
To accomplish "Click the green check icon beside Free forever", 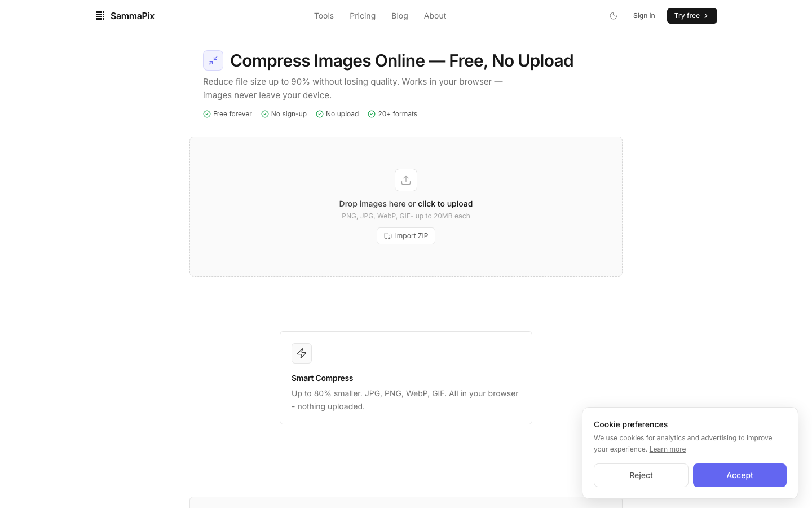I will (x=207, y=114).
